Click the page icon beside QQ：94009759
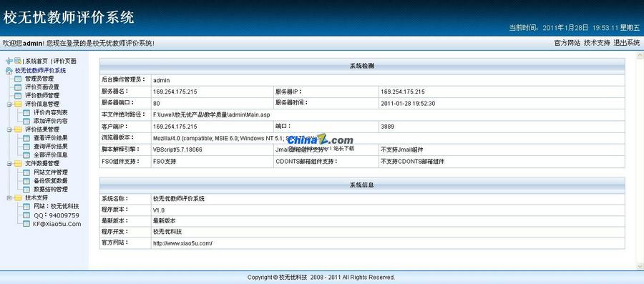The width and height of the screenshot is (644, 284). (26, 215)
